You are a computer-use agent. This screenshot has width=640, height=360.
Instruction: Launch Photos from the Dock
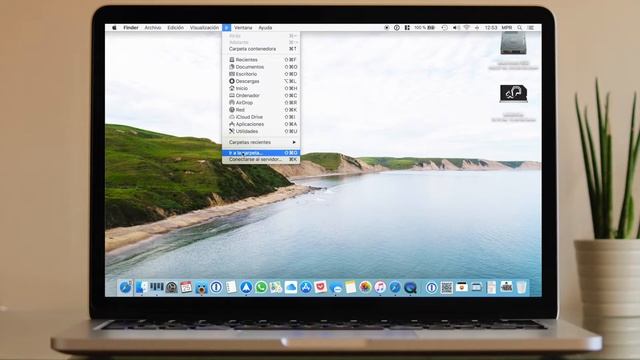365,287
